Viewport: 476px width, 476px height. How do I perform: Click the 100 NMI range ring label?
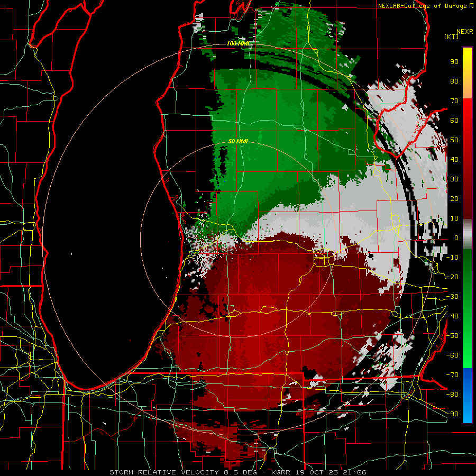point(239,43)
